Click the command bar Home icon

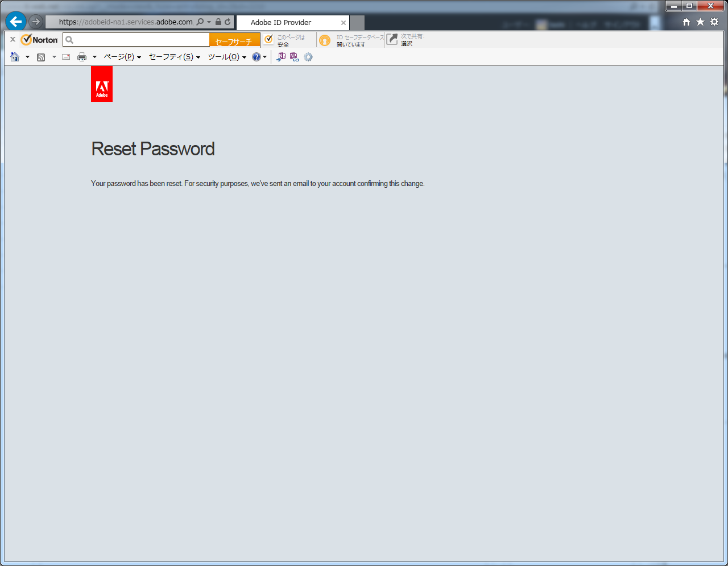(15, 57)
